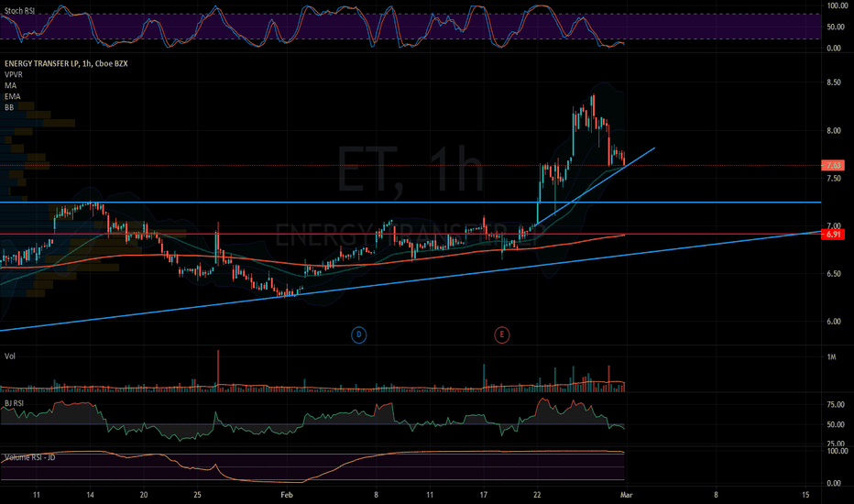The image size is (854, 504).
Task: Click the 20 date on time axis
Action: point(144,495)
